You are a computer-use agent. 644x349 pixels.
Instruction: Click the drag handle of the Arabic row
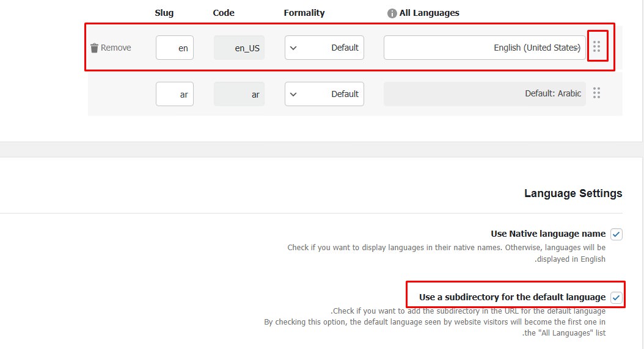click(597, 93)
